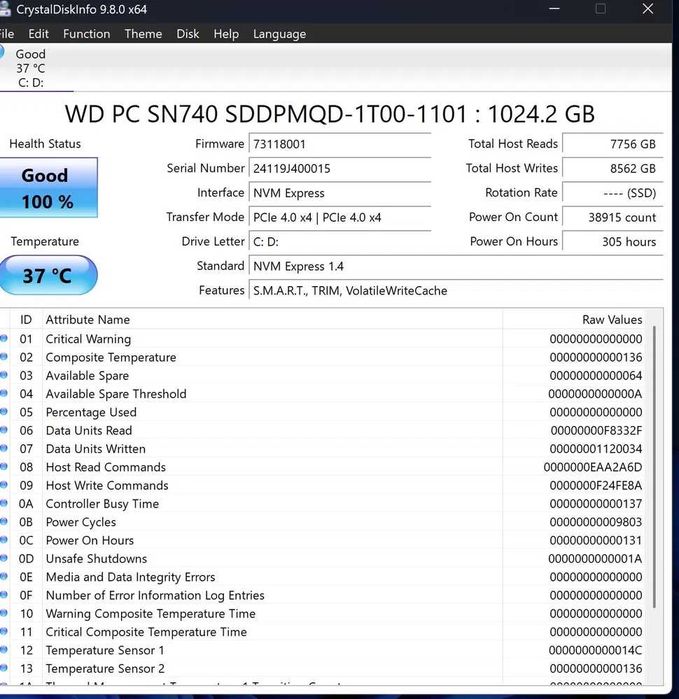The width and height of the screenshot is (679, 699).
Task: Open the Disk menu
Action: point(188,34)
